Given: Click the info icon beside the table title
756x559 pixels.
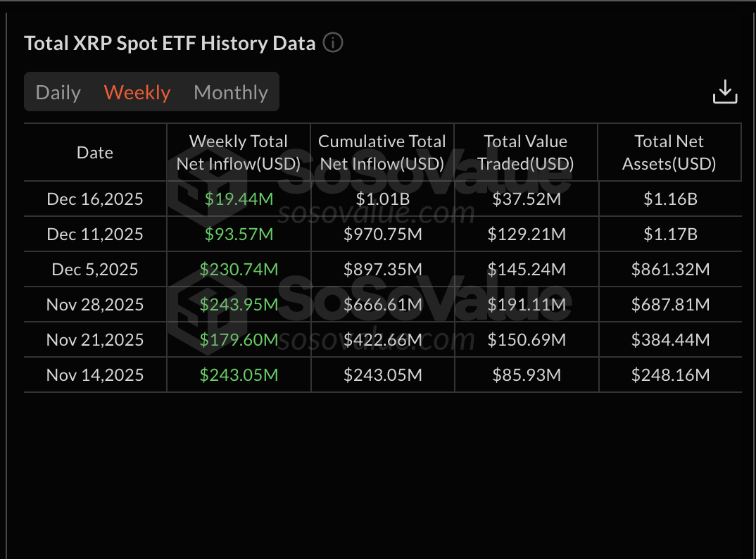Looking at the screenshot, I should 332,42.
